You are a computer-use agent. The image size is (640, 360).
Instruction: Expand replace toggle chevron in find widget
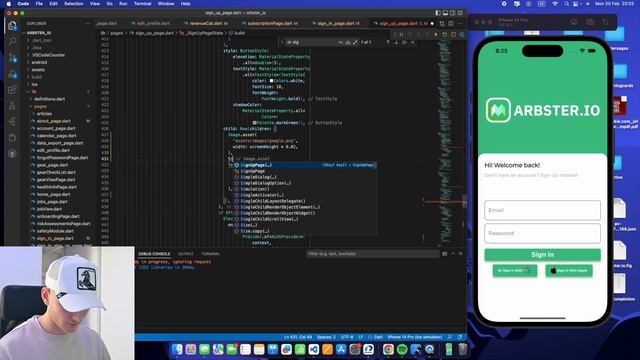click(282, 42)
